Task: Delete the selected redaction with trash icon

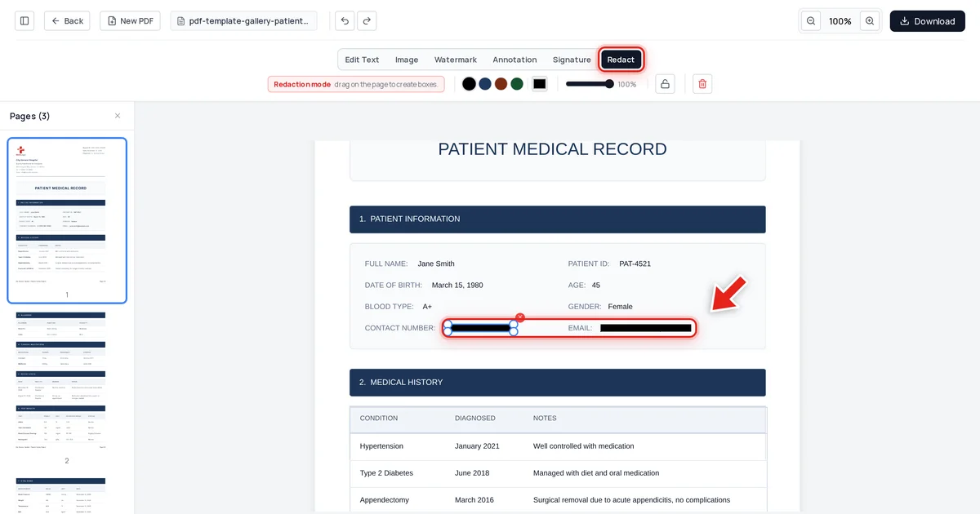Action: (702, 84)
